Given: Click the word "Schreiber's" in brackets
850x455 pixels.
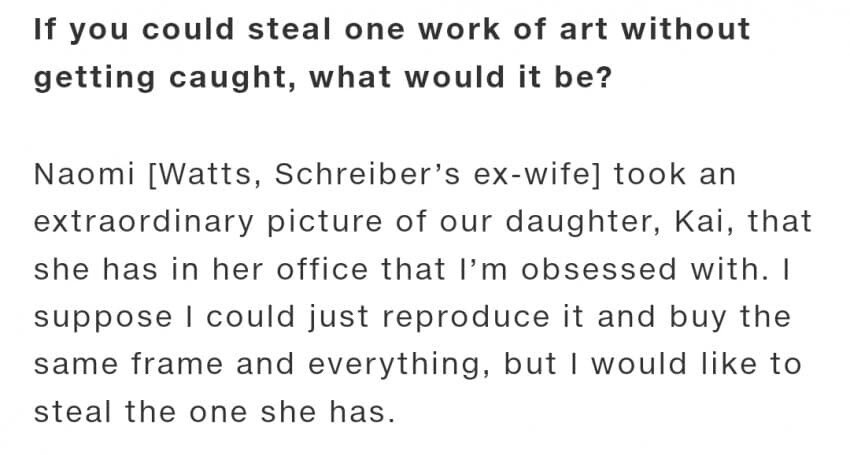Looking at the screenshot, I should click(368, 175).
